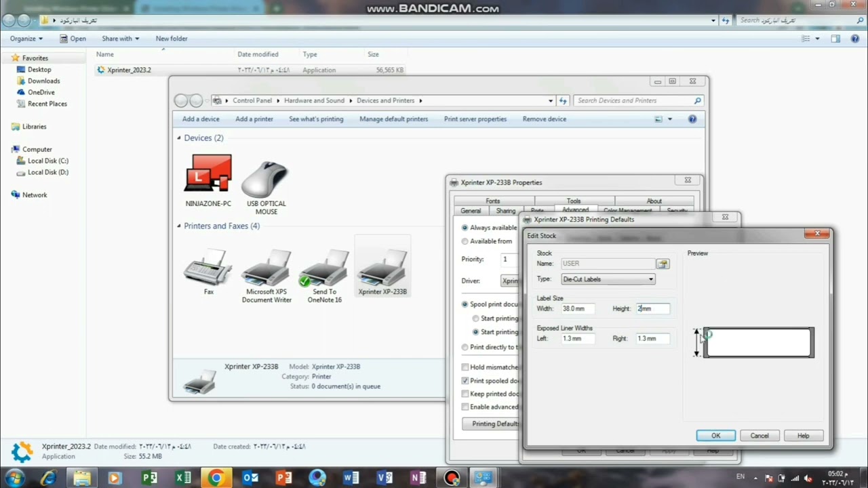Open Downloads in Favorites sidebar

43,81
